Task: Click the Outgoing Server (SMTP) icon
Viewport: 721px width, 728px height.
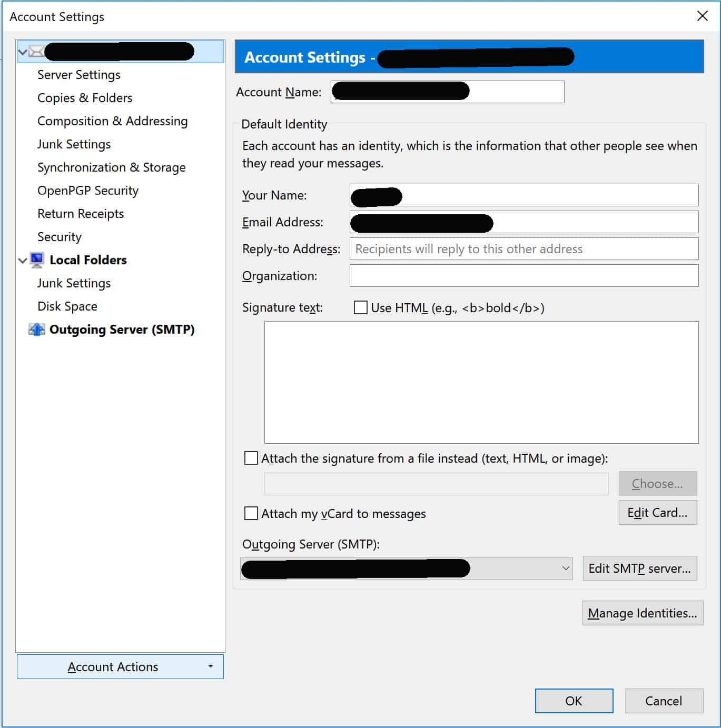Action: point(36,329)
